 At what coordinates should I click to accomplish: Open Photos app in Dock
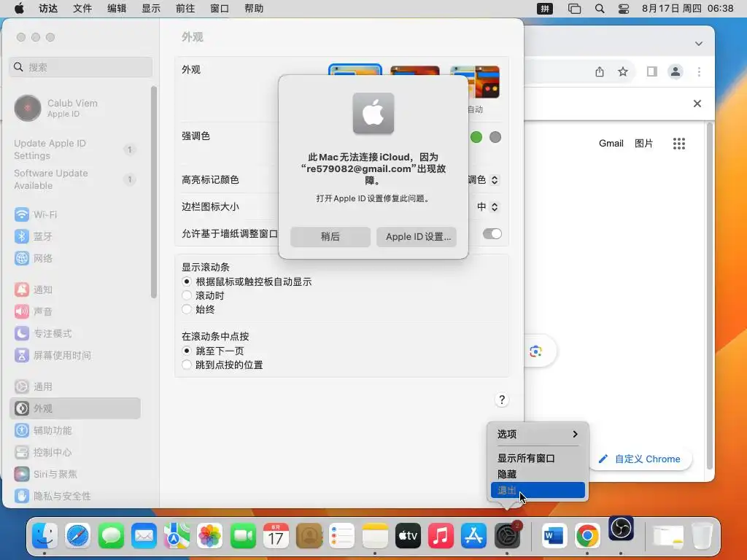pos(209,535)
